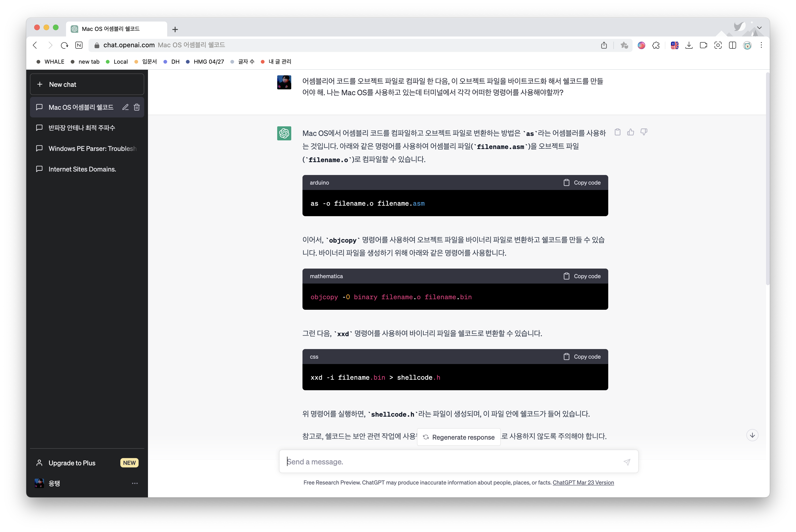796x532 pixels.
Task: Click the trash icon to delete the chat
Action: [137, 107]
